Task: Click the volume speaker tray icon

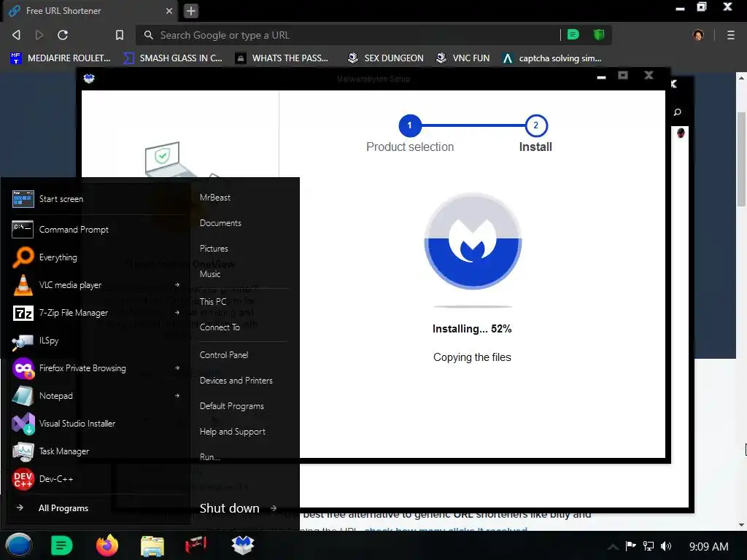Action: [x=666, y=546]
